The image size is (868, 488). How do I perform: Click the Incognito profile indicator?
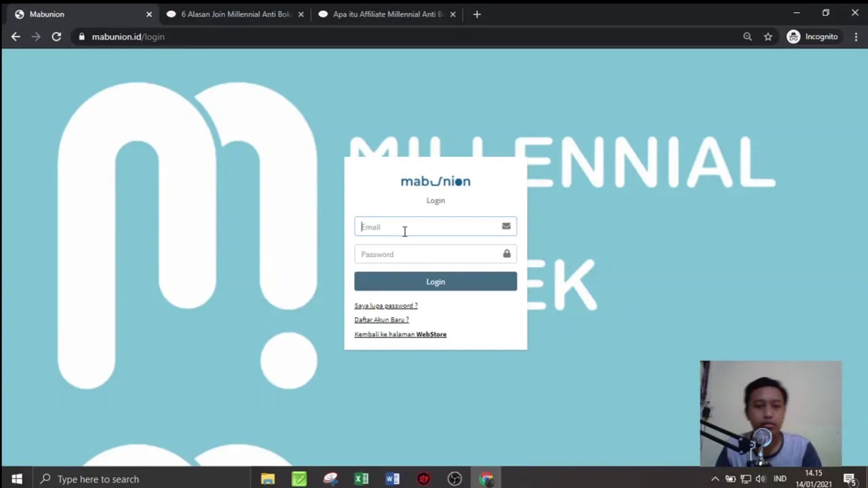pyautogui.click(x=812, y=37)
